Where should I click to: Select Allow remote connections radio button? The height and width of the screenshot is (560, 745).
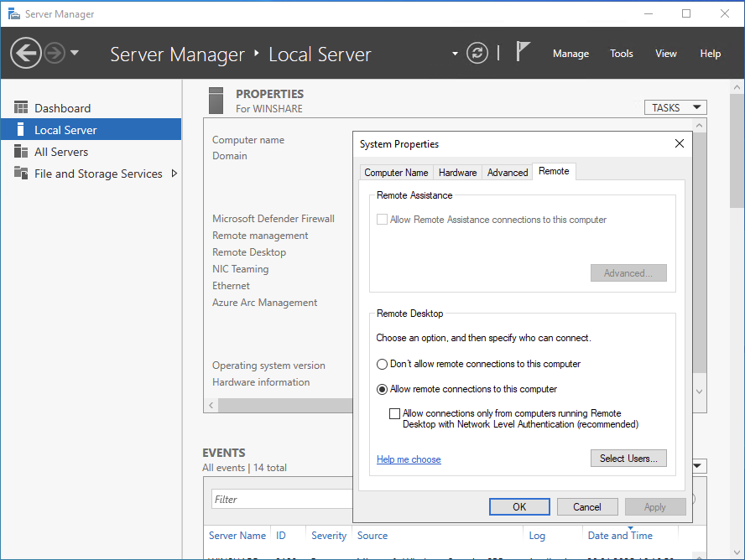tap(383, 390)
